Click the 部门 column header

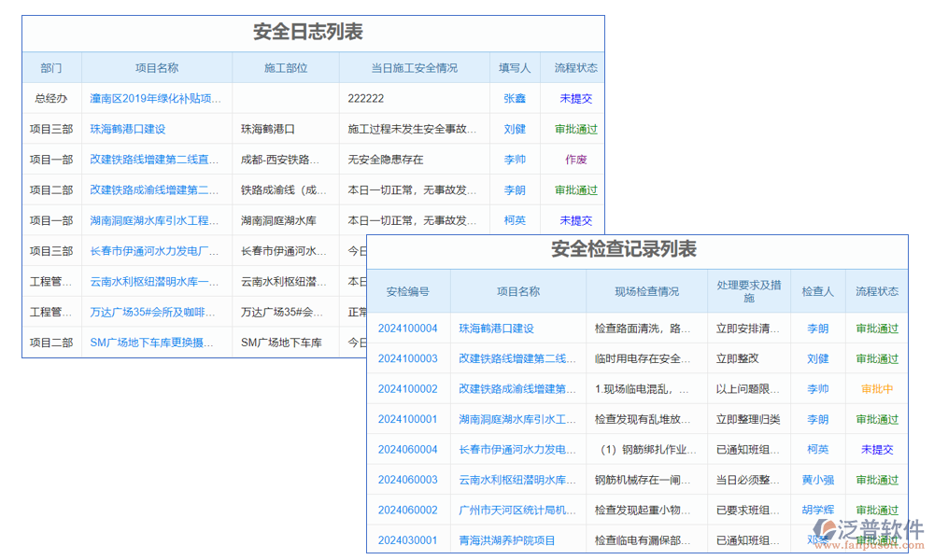click(x=51, y=66)
